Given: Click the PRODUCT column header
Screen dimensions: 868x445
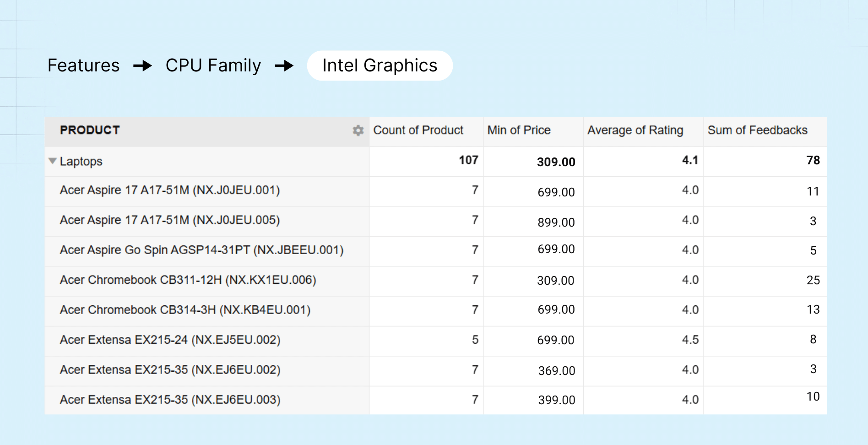Looking at the screenshot, I should pos(90,130).
